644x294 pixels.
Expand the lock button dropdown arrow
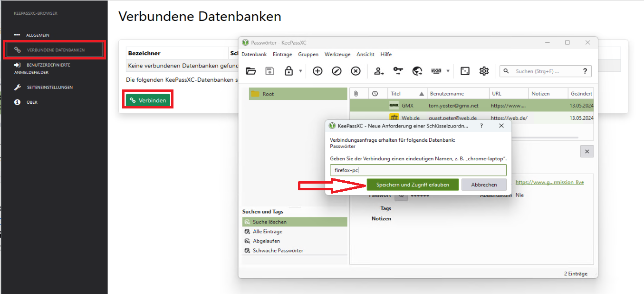tap(300, 71)
